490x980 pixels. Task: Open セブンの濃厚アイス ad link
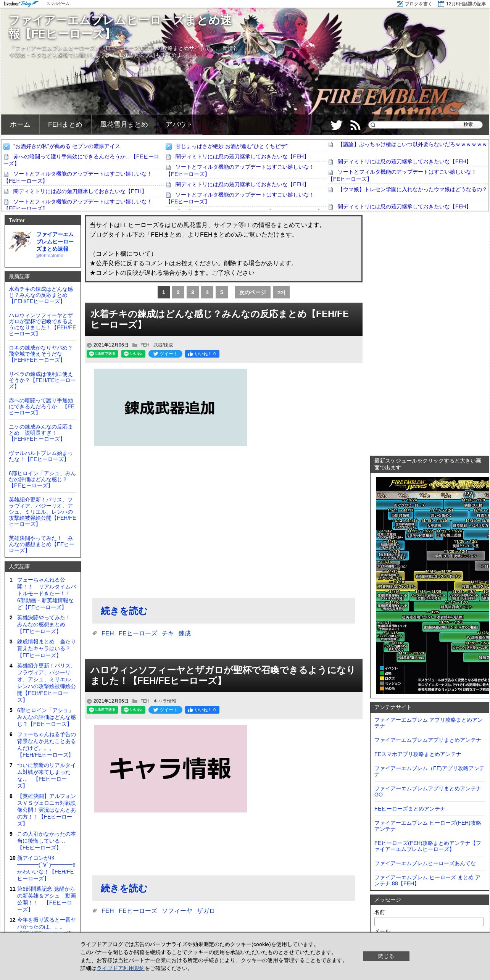click(66, 146)
